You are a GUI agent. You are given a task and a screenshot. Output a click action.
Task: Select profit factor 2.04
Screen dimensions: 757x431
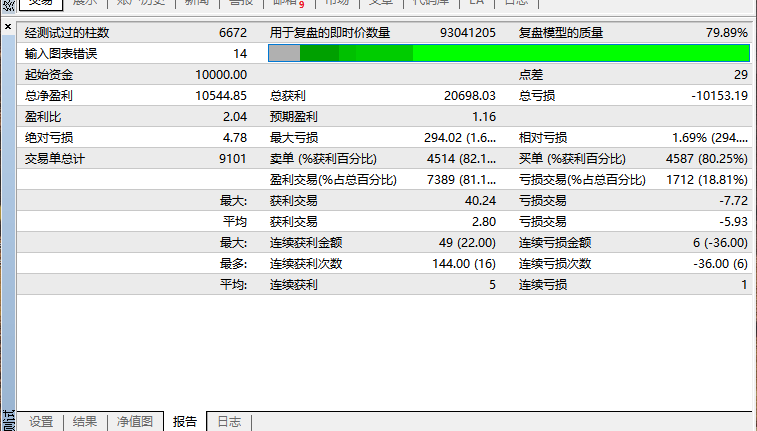click(235, 117)
